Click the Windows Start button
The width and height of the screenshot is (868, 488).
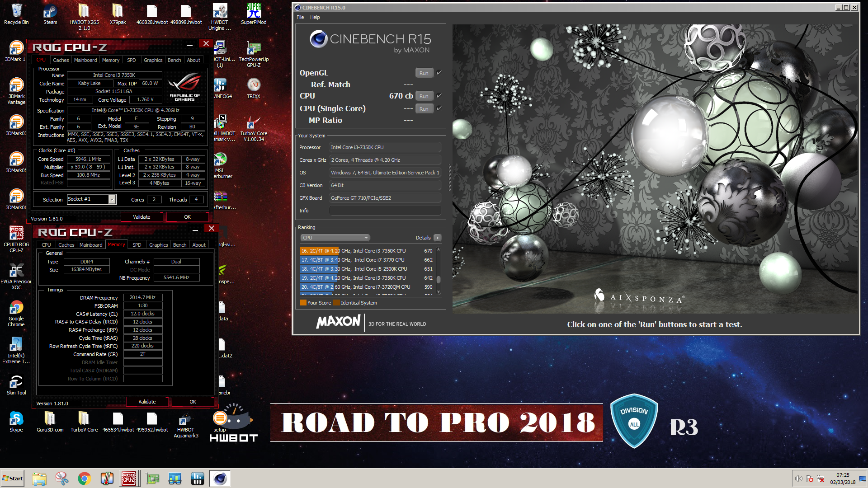[13, 479]
